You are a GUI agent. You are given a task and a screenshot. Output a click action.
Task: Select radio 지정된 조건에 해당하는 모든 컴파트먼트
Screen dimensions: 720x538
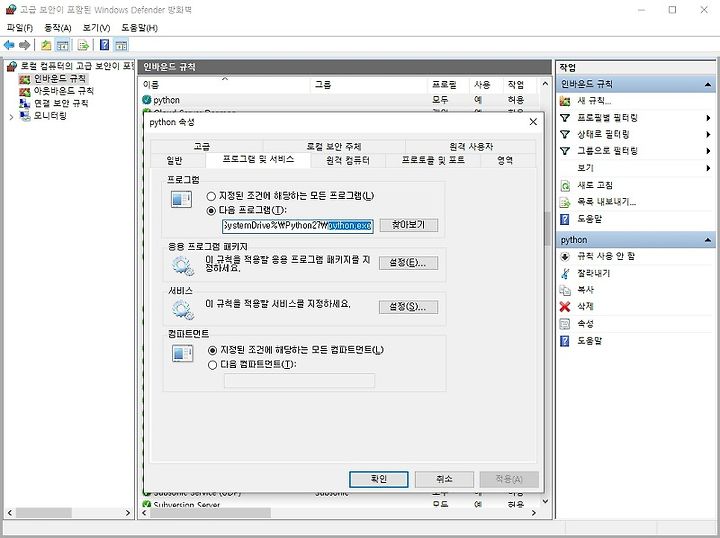tap(212, 350)
